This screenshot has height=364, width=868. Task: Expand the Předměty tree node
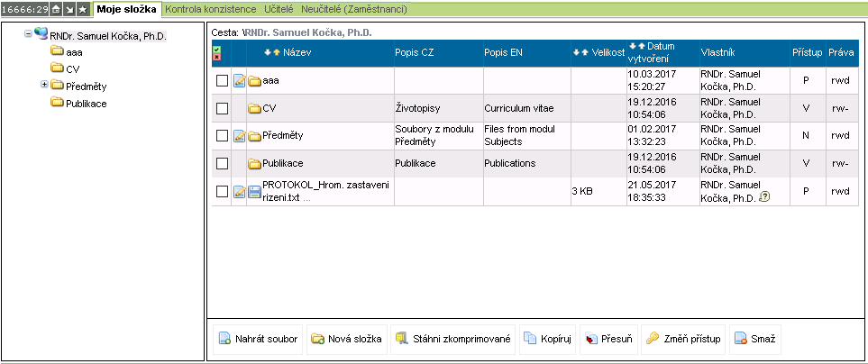pos(44,85)
